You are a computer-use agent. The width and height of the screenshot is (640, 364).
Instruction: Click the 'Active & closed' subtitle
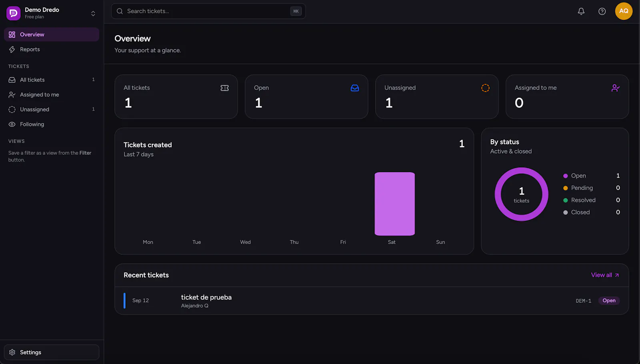coord(511,151)
